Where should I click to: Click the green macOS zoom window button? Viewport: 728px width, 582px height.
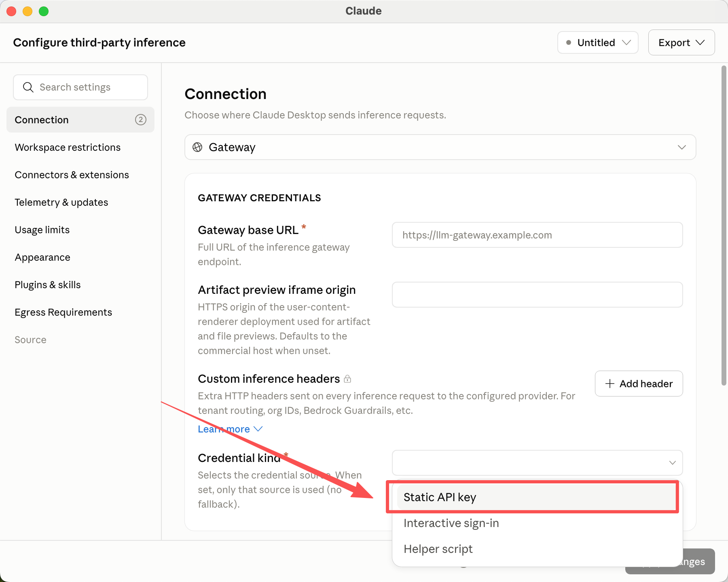point(44,11)
